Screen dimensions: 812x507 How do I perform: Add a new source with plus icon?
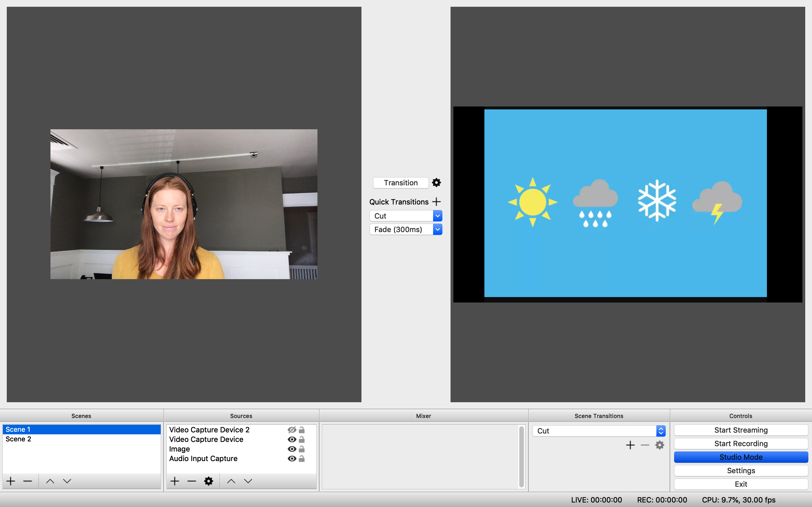click(175, 481)
